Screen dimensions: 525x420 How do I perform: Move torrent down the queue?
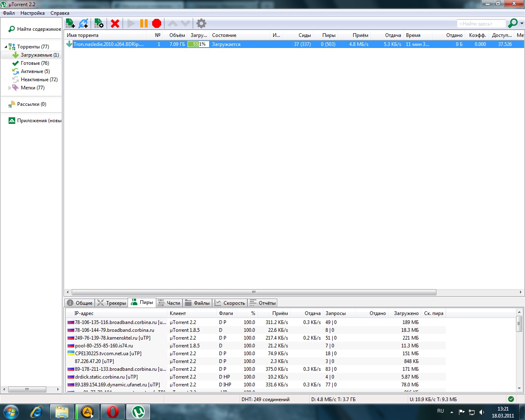click(185, 23)
